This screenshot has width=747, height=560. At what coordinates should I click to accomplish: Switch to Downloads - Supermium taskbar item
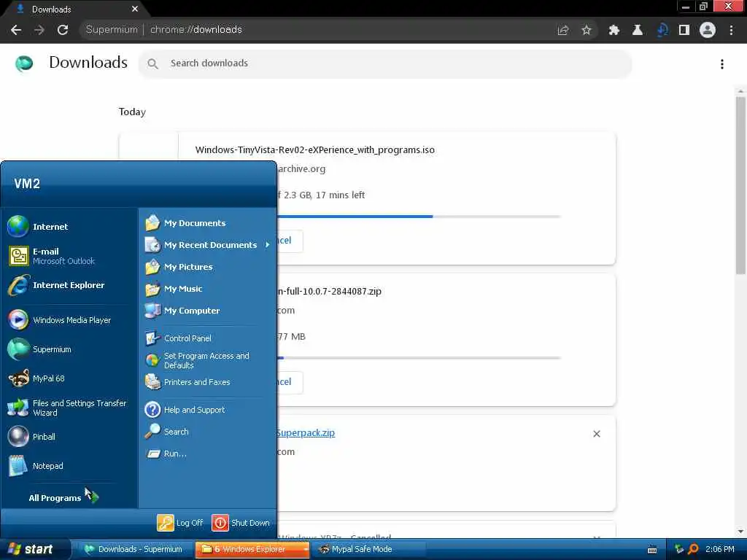[x=133, y=549]
